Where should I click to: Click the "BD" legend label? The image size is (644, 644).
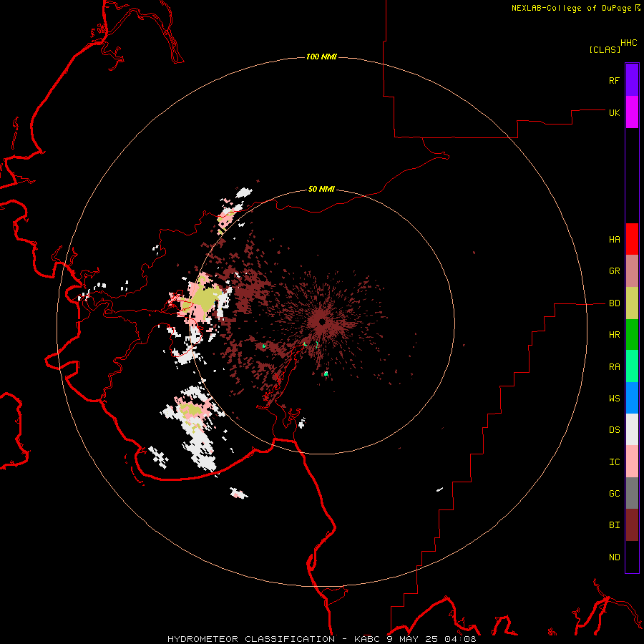[614, 303]
